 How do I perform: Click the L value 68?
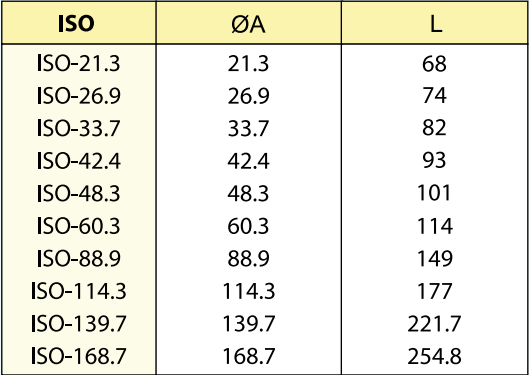[x=434, y=63]
